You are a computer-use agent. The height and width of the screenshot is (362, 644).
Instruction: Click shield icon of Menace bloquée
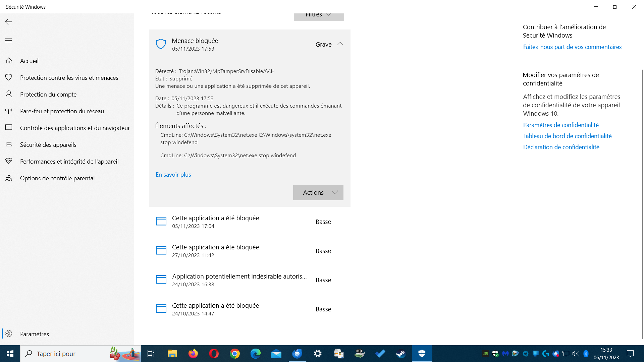click(161, 44)
